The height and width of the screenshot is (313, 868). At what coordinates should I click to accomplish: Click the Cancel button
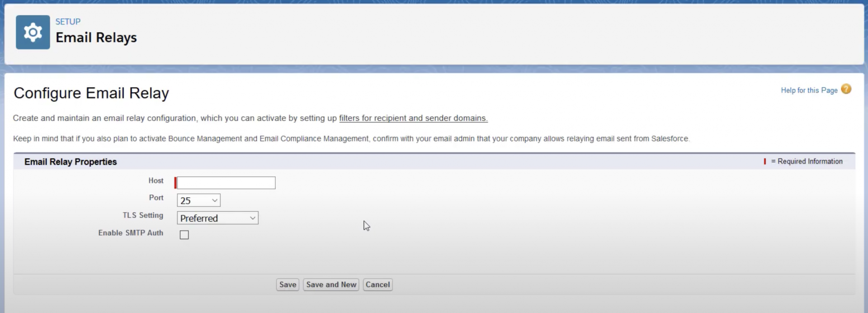(x=377, y=285)
